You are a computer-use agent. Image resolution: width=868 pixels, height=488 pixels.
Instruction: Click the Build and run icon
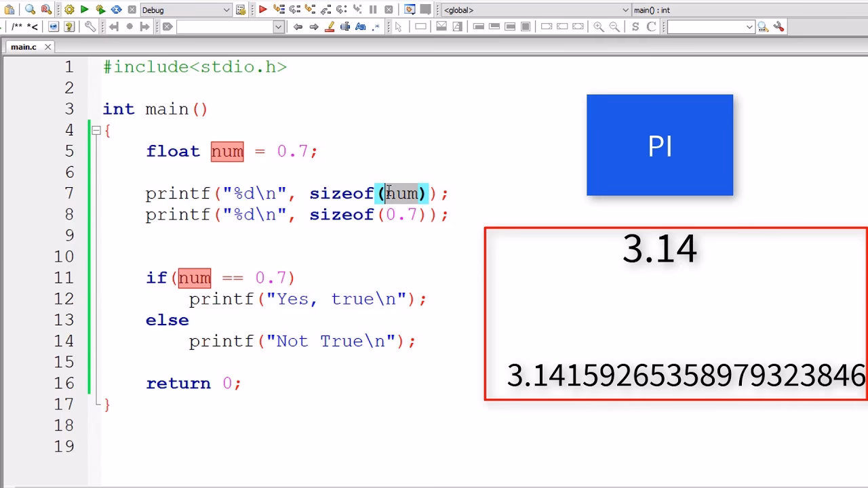click(100, 9)
